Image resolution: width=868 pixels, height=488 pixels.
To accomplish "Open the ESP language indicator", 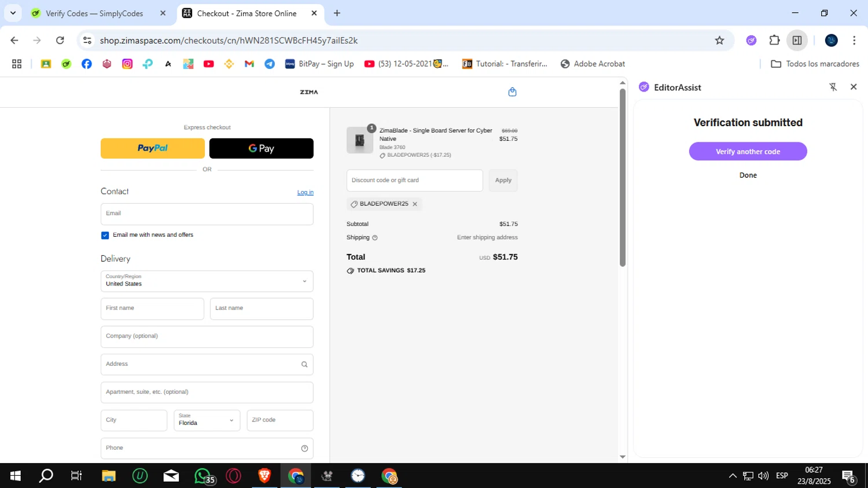I will [782, 476].
